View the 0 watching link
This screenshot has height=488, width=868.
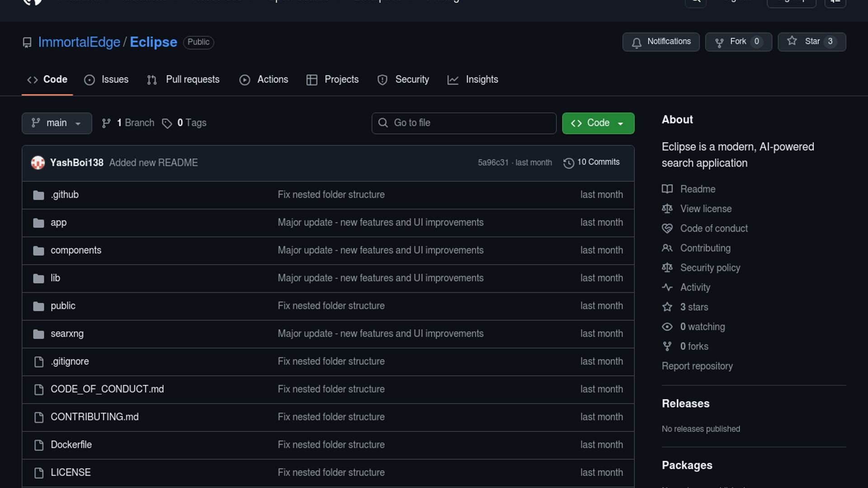tap(702, 327)
